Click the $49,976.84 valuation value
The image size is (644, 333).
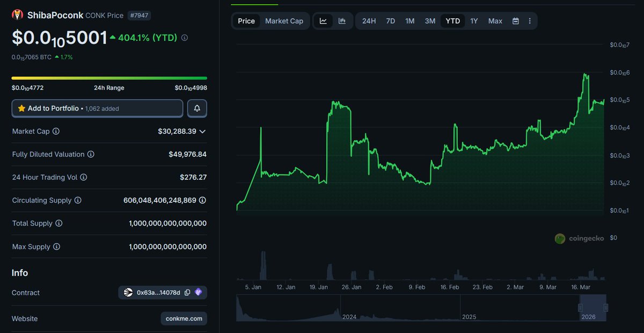tap(187, 154)
